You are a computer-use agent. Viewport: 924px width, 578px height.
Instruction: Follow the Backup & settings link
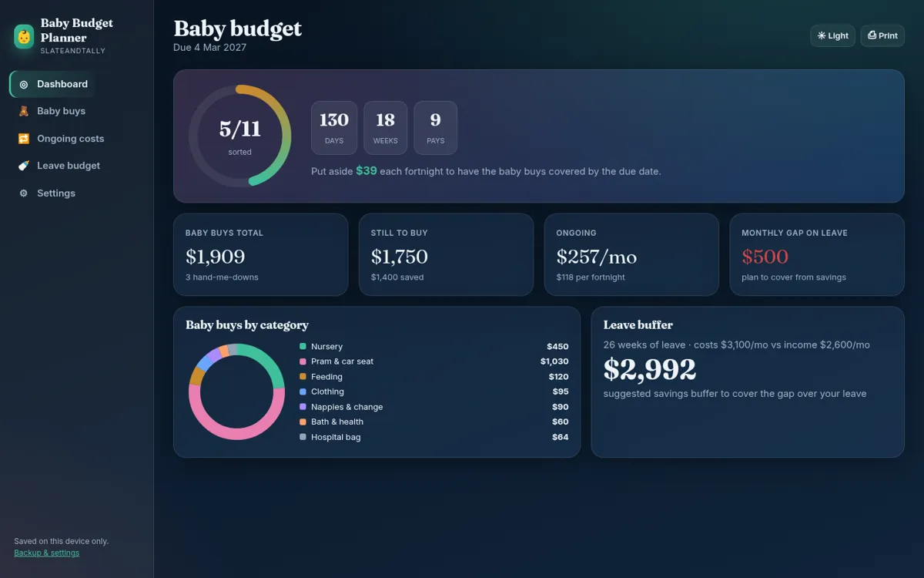[46, 553]
